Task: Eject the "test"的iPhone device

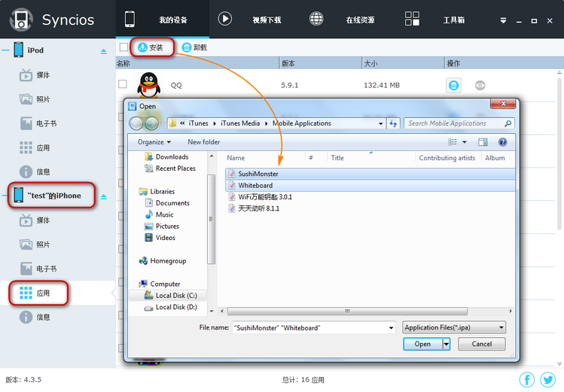Action: tap(104, 197)
